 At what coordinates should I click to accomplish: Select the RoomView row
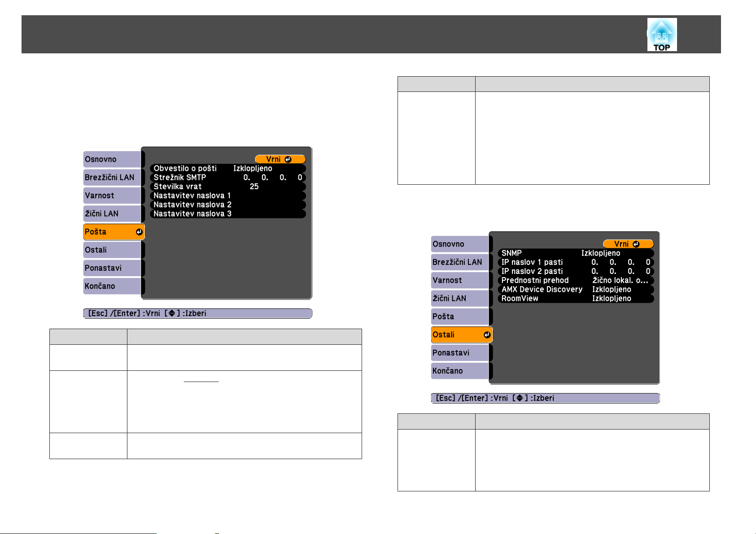coord(576,298)
